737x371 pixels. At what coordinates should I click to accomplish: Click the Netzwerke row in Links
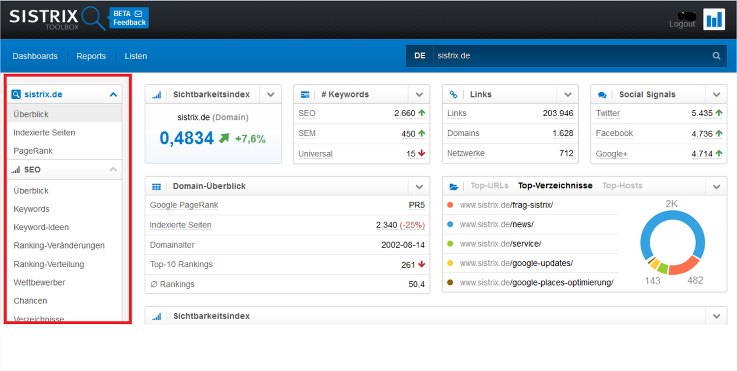point(510,153)
